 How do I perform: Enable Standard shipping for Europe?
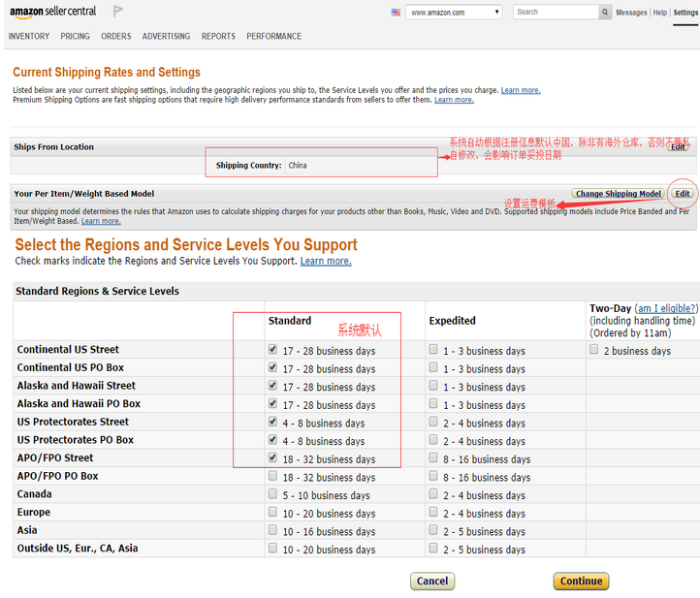point(272,512)
